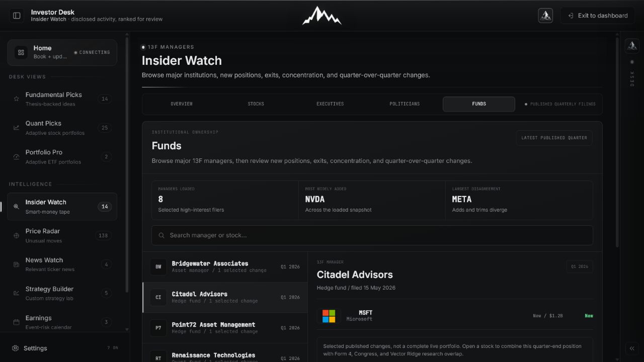Click the Price Radar icon
The width and height of the screenshot is (644, 362).
[16, 236]
